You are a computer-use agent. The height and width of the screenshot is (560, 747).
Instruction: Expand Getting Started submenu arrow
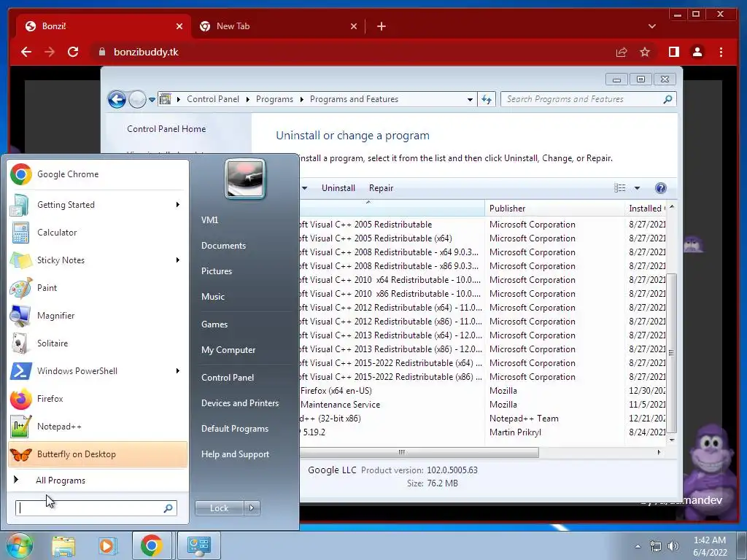tap(178, 205)
